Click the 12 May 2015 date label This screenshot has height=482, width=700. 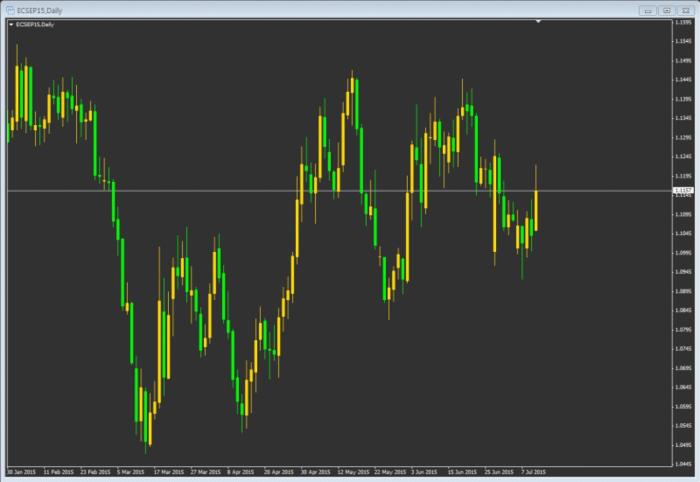tap(353, 470)
